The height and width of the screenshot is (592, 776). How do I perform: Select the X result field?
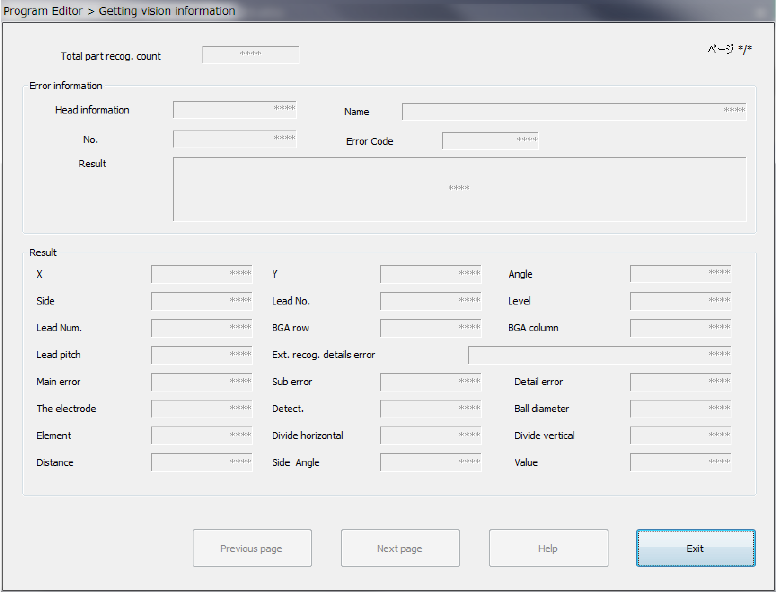click(202, 274)
